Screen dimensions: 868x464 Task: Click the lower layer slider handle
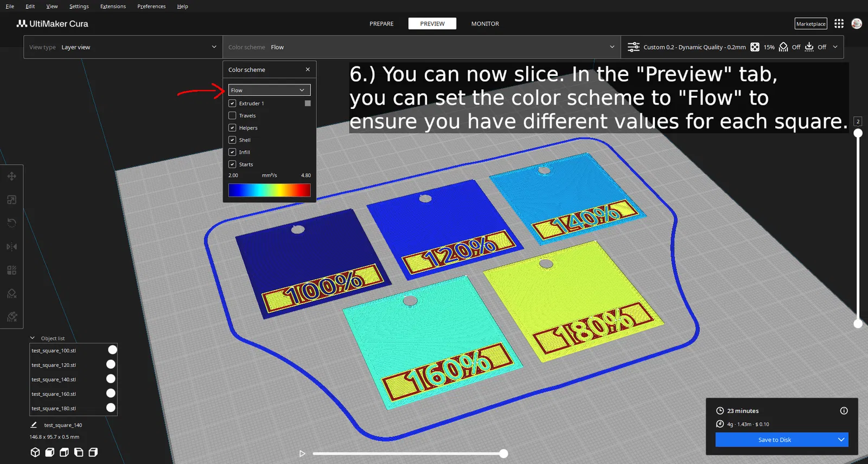tap(858, 324)
